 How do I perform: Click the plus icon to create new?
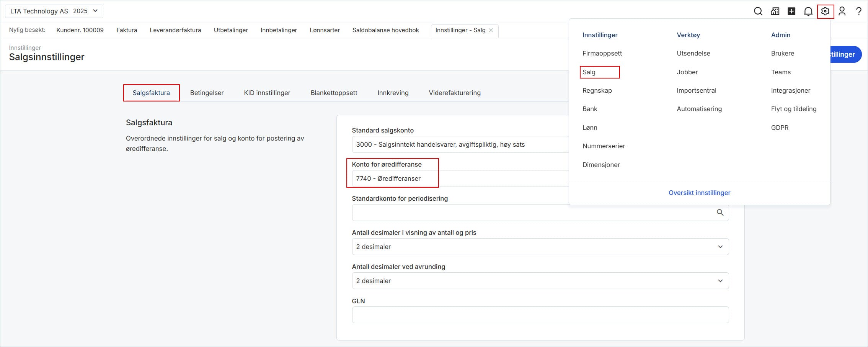point(791,11)
